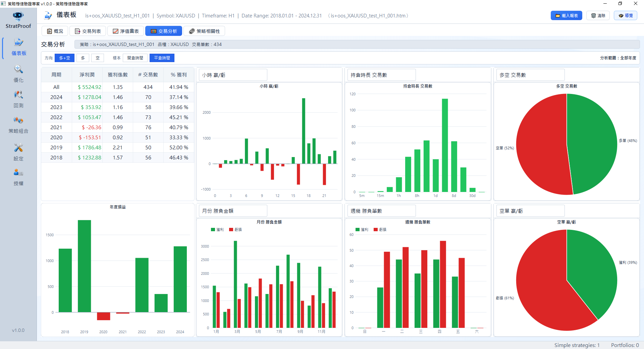Click the 分析範圍：全部年度 label
644x349 pixels.
coord(618,58)
